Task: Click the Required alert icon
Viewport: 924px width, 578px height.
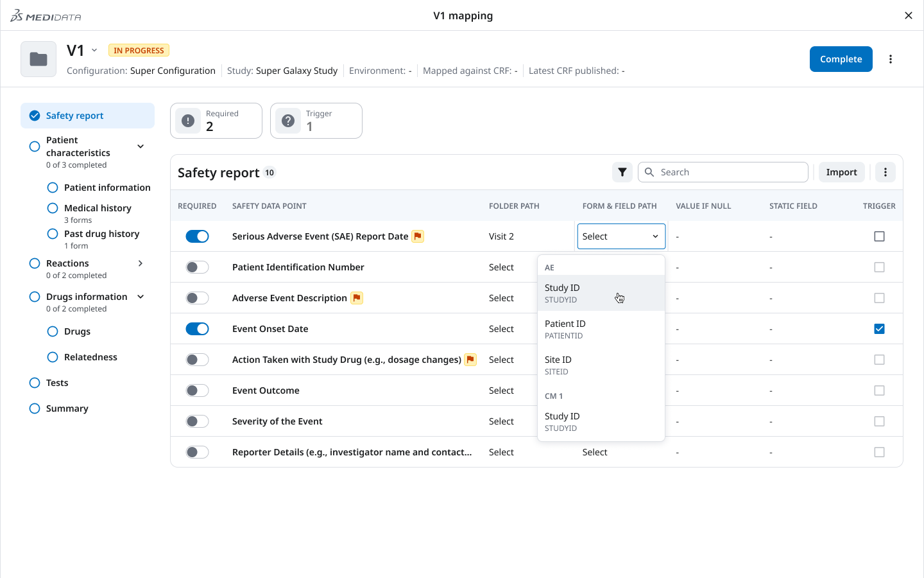Action: coord(187,120)
